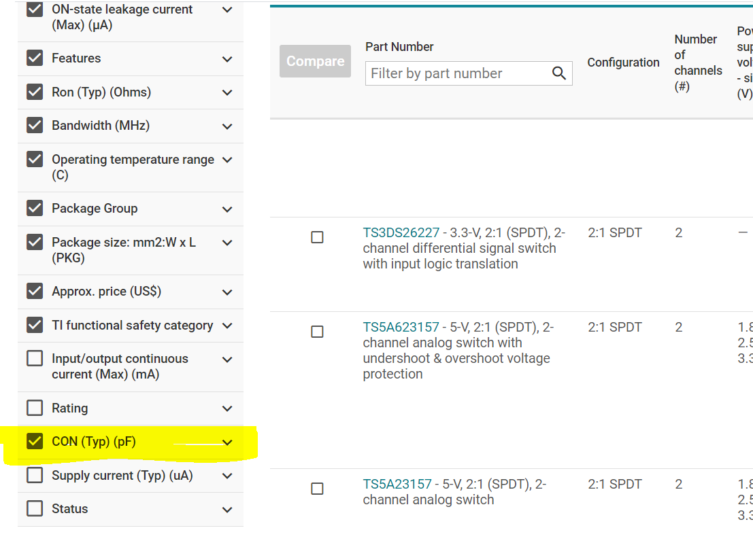
Task: Expand the Status filter chevron
Action: point(227,510)
